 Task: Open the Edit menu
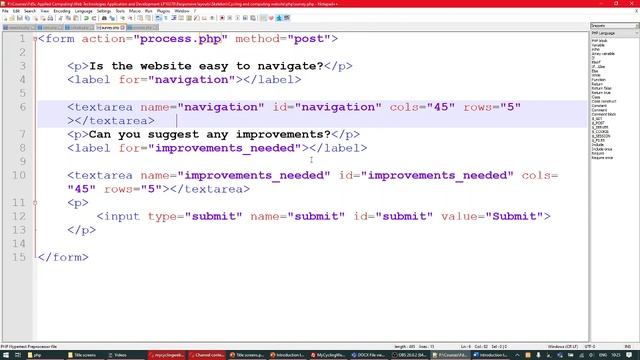pos(16,11)
